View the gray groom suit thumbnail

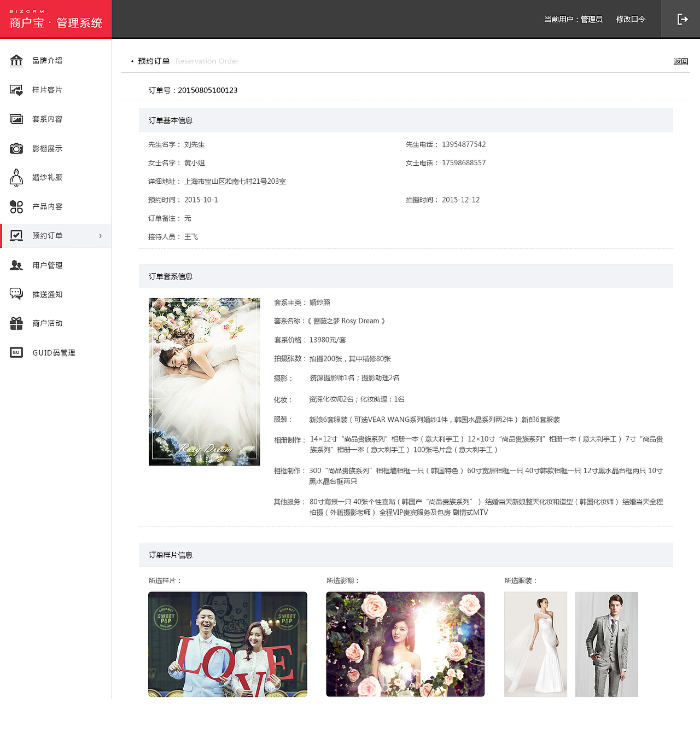click(x=606, y=644)
